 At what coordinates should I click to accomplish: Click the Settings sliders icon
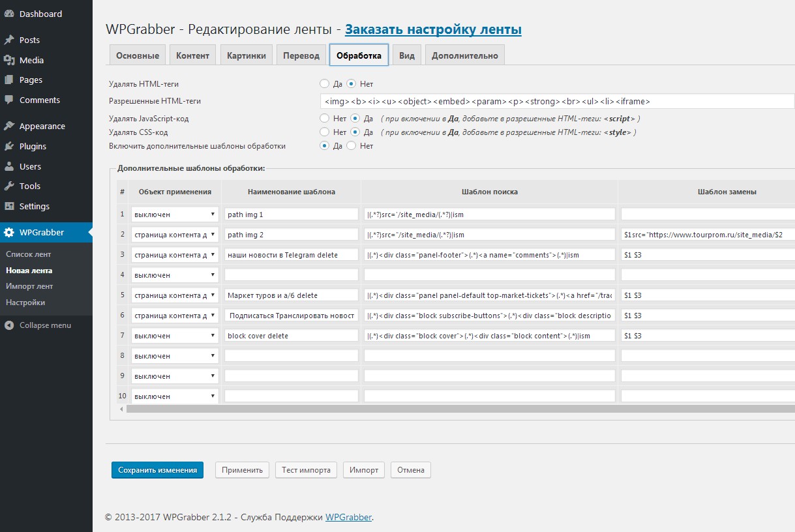tap(9, 206)
